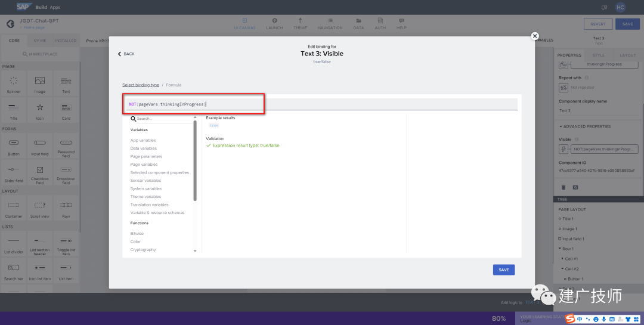The height and width of the screenshot is (325, 644).
Task: Select Data variables in formula list
Action: point(143,148)
